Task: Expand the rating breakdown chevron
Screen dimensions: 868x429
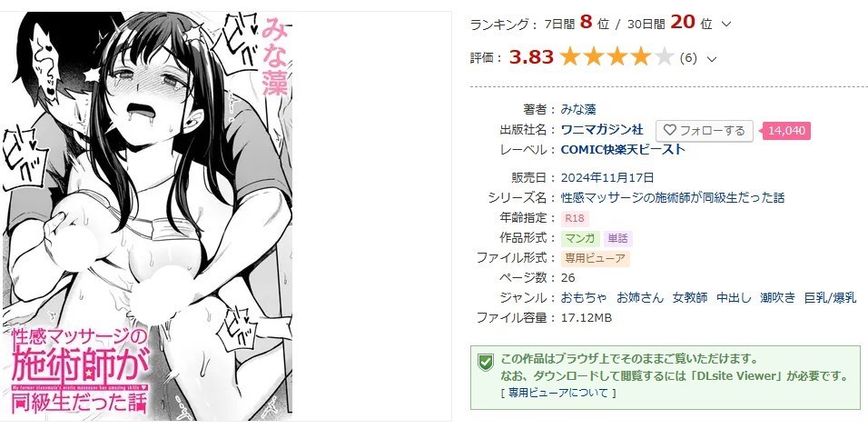Action: [712, 59]
